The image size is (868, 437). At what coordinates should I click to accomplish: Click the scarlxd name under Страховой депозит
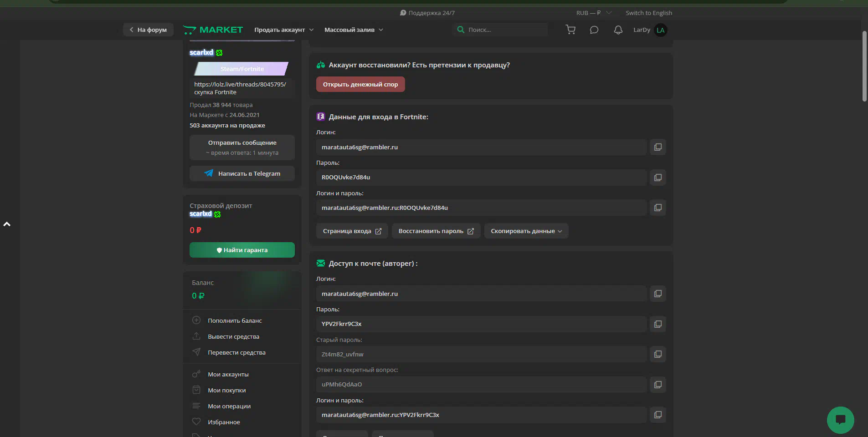(201, 214)
